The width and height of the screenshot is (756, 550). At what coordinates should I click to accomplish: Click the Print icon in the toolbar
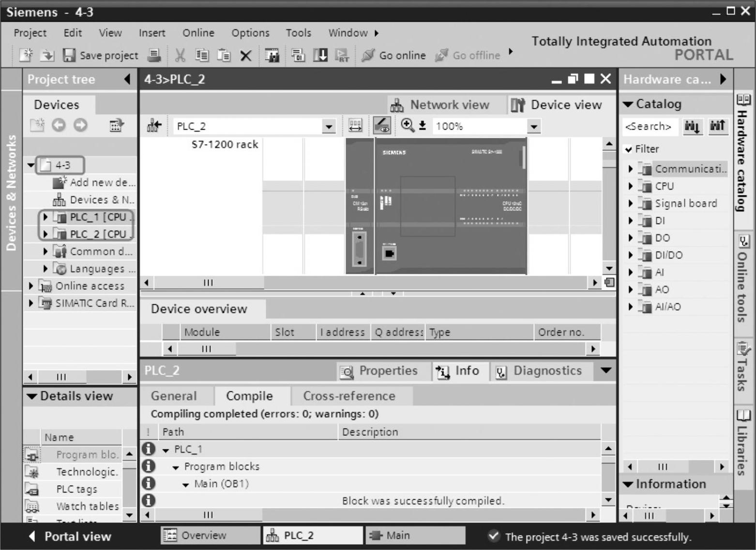(x=154, y=55)
